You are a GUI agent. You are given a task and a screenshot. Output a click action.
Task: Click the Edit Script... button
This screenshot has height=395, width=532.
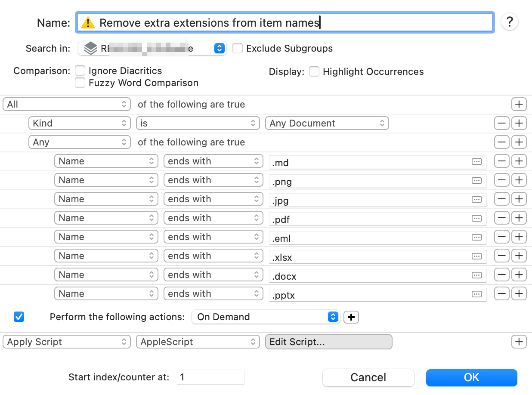coord(328,342)
